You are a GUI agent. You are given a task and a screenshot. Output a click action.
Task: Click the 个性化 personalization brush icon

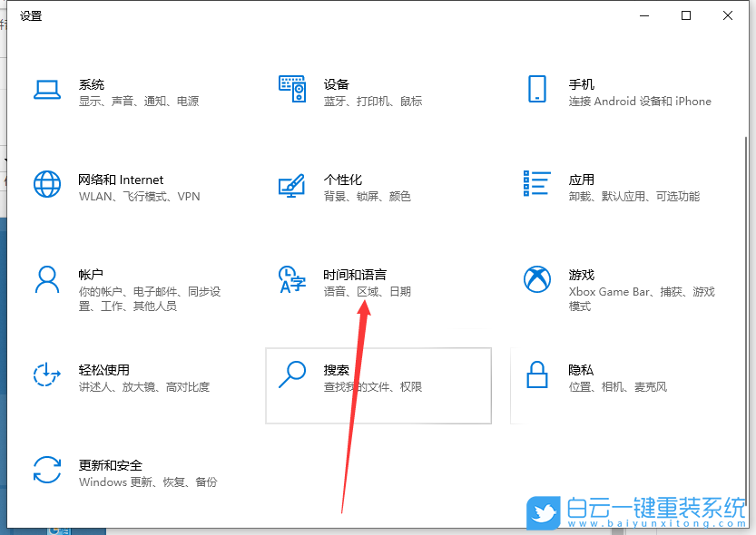pyautogui.click(x=292, y=186)
